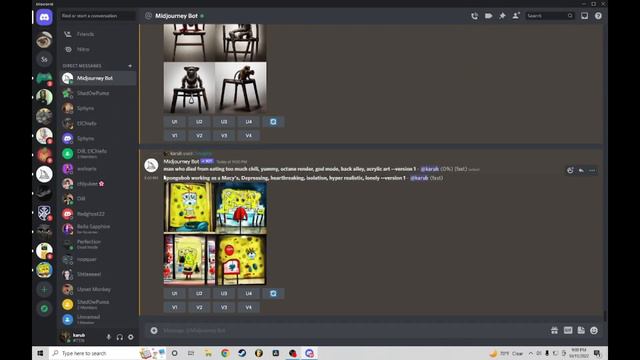Create a new DM with plus icon
Screen dimensions: 640x360
pos(130,66)
